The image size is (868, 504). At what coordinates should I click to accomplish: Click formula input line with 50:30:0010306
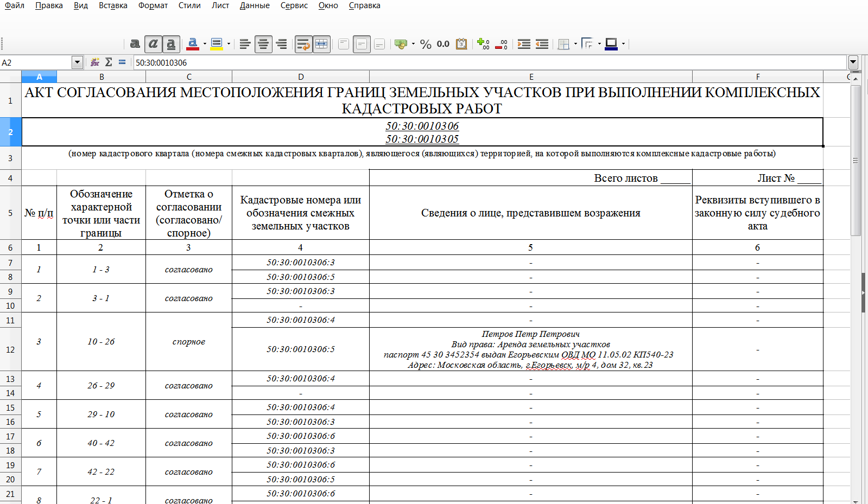tap(490, 62)
